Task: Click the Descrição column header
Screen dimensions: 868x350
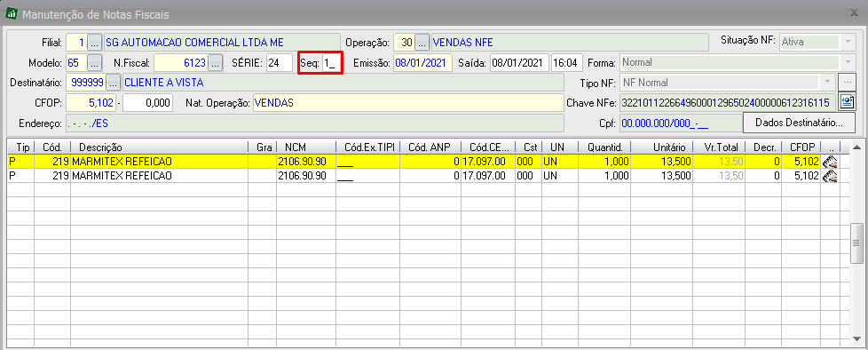Action: pyautogui.click(x=160, y=147)
